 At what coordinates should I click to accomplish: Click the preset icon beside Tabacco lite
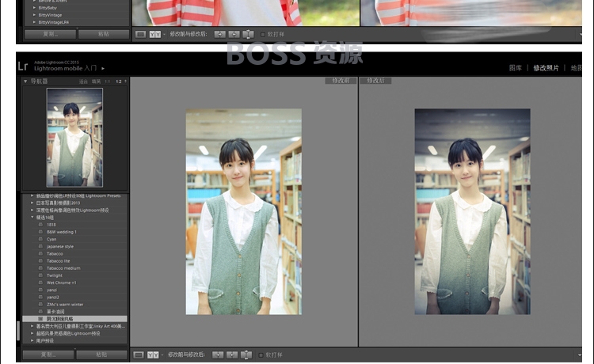click(x=40, y=260)
